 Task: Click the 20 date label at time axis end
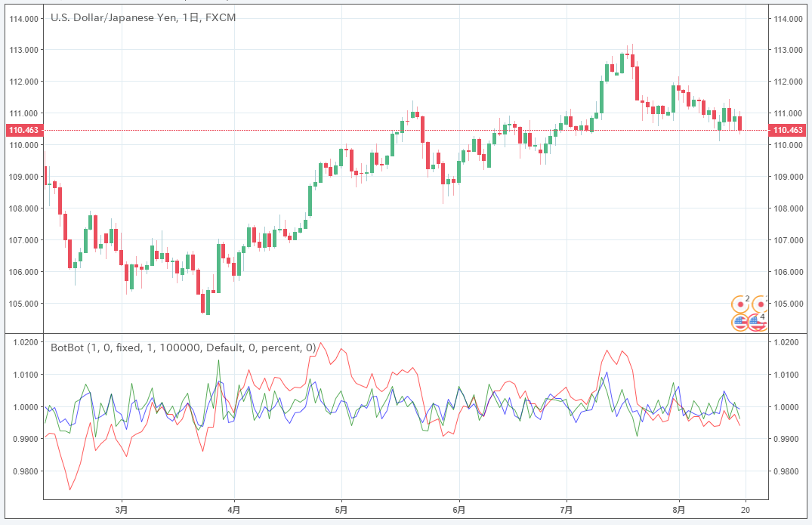coord(746,511)
